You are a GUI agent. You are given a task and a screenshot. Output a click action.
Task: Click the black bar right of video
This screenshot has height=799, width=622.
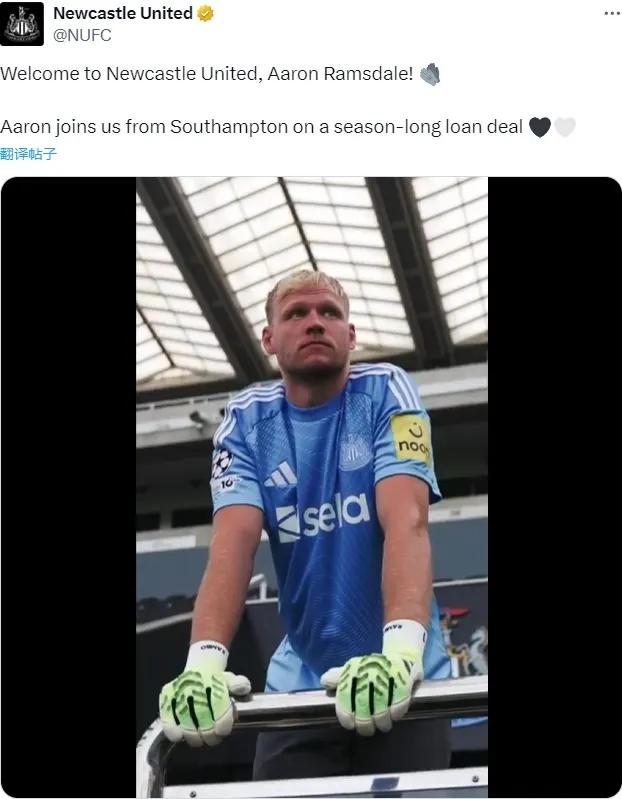[x=554, y=487]
